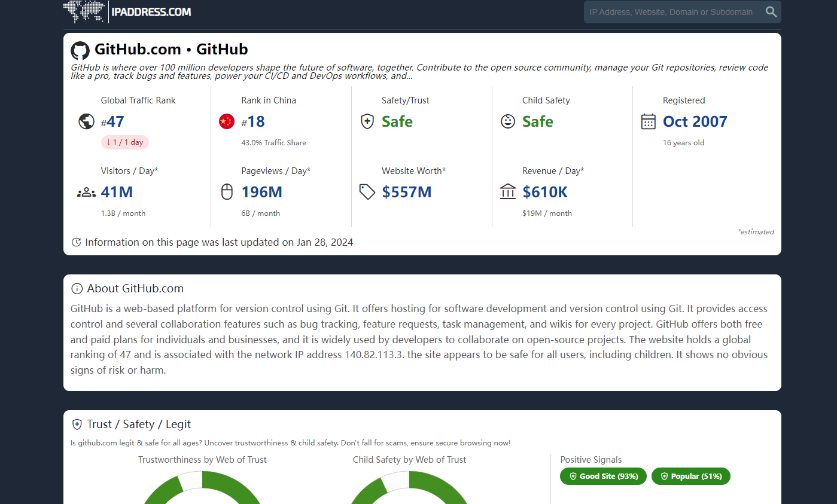Click the 'Pageviews / Day*' label
This screenshot has width=837, height=504.
[276, 171]
